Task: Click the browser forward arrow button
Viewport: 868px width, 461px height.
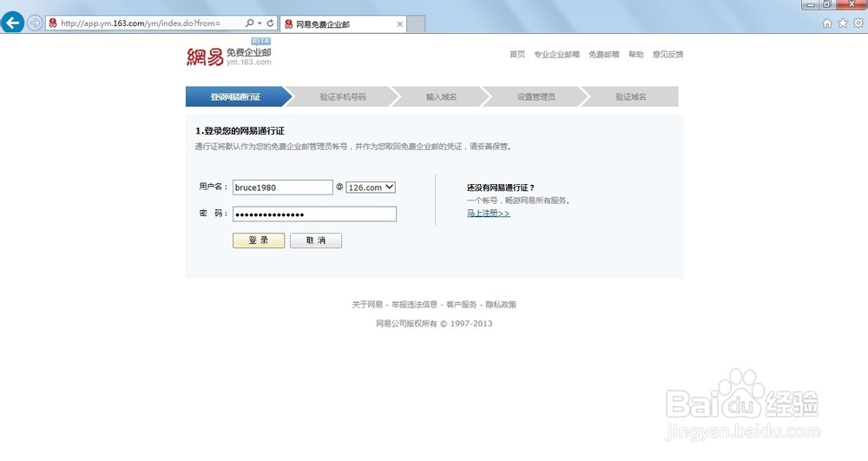Action: 35,23
